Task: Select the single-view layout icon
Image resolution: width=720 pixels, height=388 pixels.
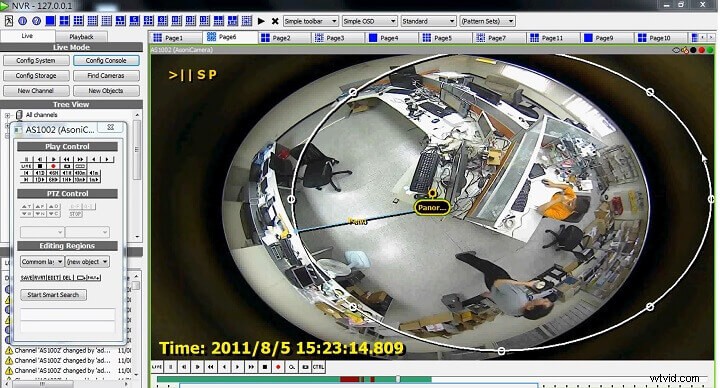Action: click(51, 21)
